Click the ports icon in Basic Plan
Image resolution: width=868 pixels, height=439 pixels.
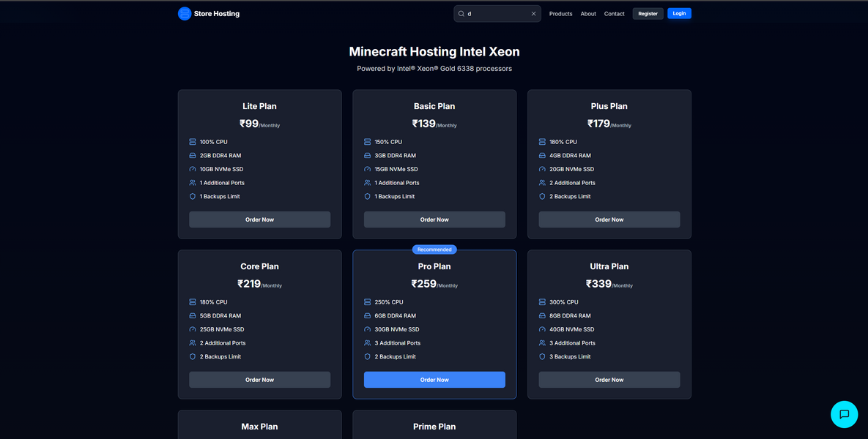pos(368,183)
